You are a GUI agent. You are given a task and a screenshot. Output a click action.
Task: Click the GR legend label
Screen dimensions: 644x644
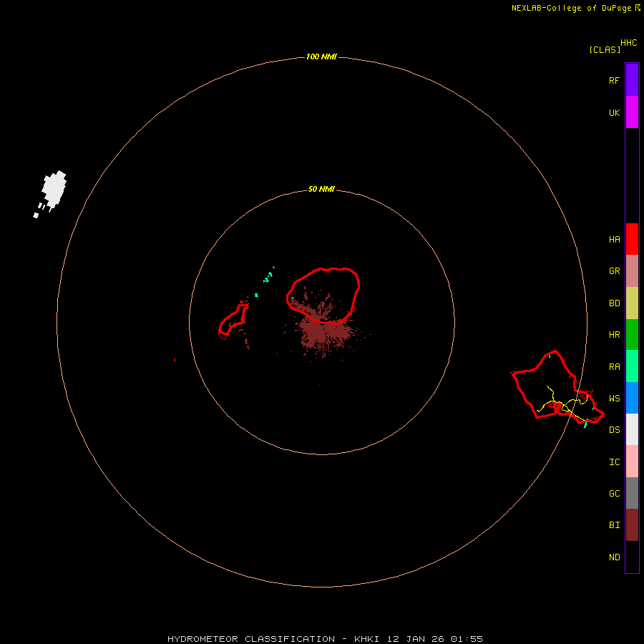[x=614, y=271]
